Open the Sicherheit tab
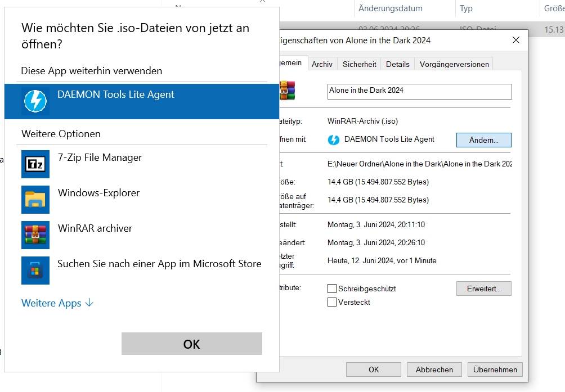 coord(359,64)
